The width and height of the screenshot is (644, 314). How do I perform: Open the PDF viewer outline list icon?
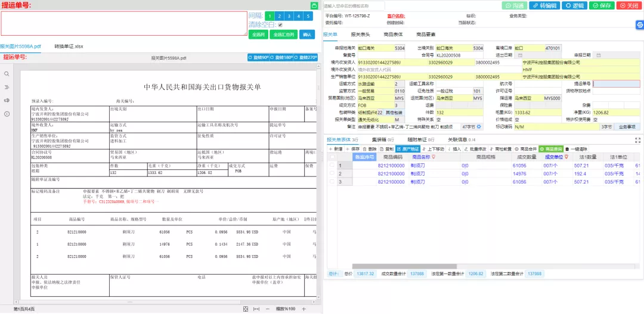click(7, 87)
